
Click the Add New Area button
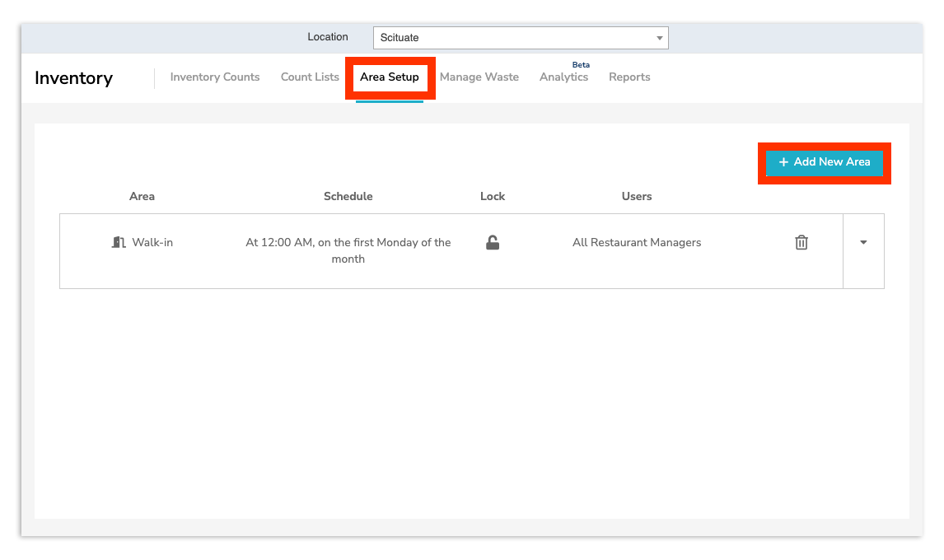click(x=824, y=163)
